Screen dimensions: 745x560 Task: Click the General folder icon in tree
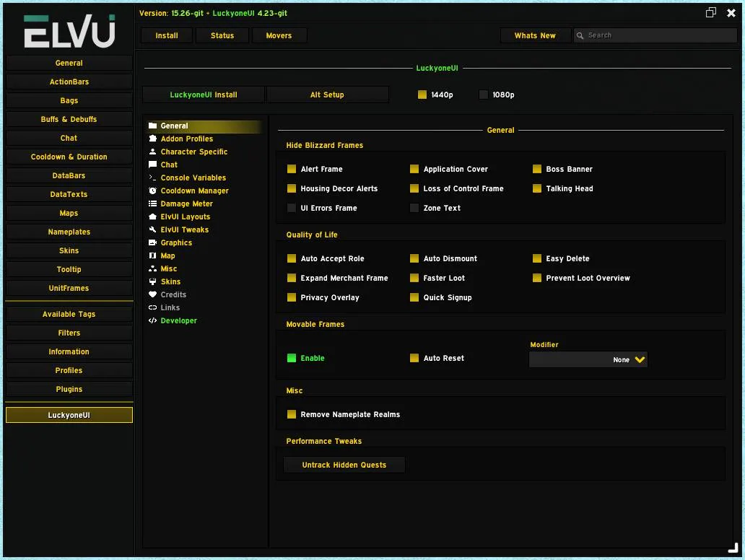152,126
